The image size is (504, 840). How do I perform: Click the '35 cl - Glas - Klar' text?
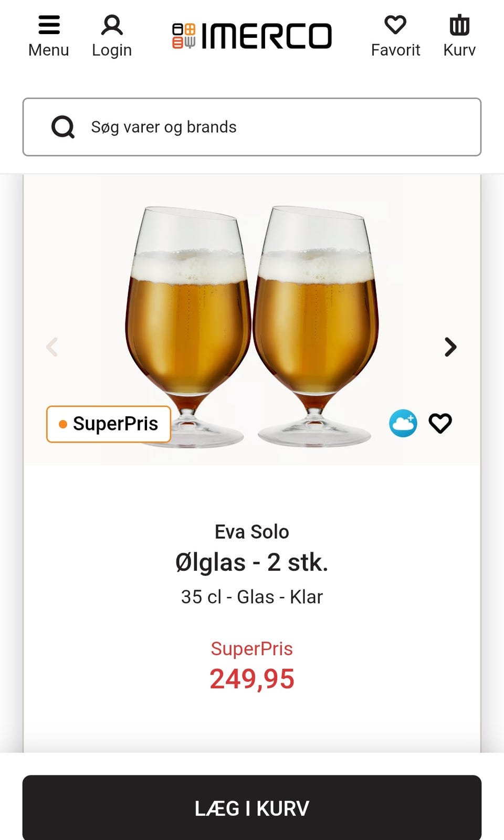click(252, 597)
